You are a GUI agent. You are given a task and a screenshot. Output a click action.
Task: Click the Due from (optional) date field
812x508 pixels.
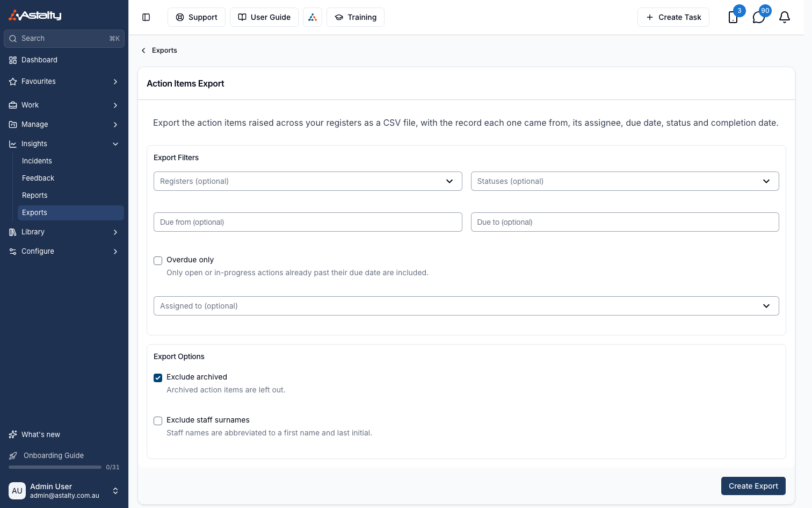point(308,222)
